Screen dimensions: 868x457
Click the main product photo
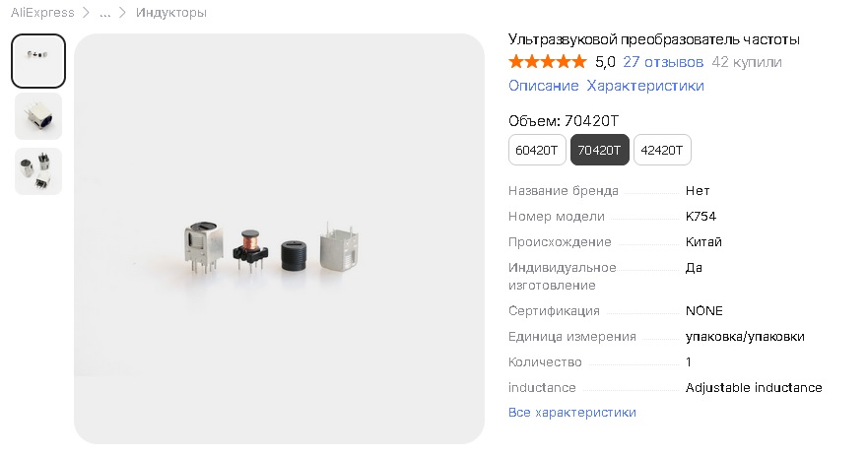click(279, 238)
